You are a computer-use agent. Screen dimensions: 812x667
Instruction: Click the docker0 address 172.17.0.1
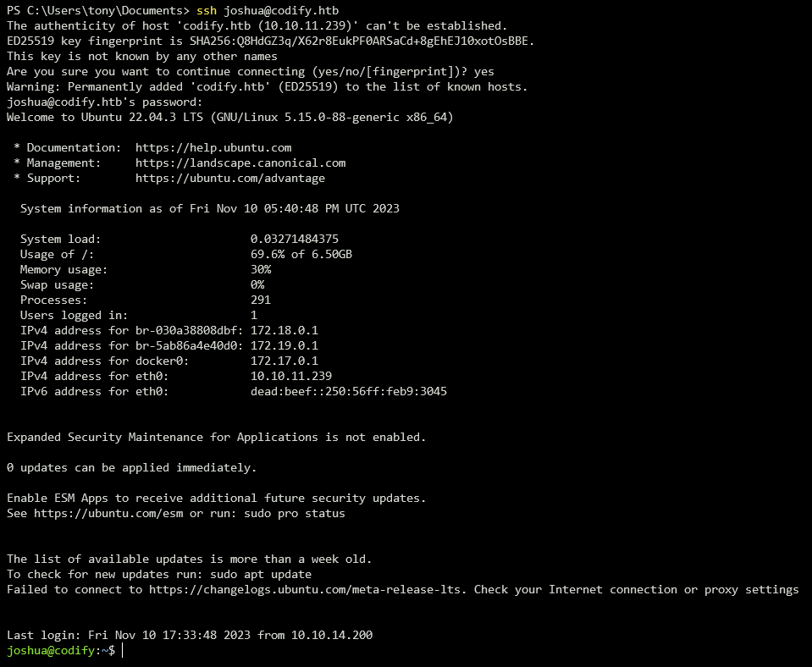pyautogui.click(x=286, y=361)
